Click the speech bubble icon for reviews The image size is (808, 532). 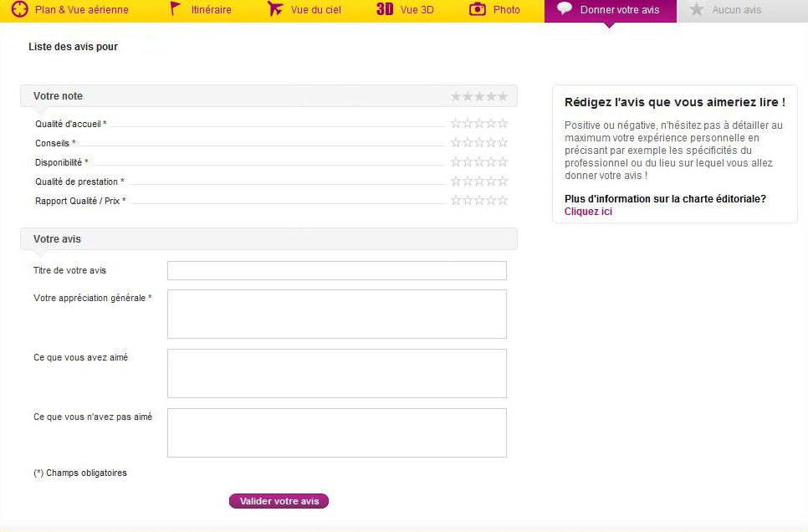point(565,9)
